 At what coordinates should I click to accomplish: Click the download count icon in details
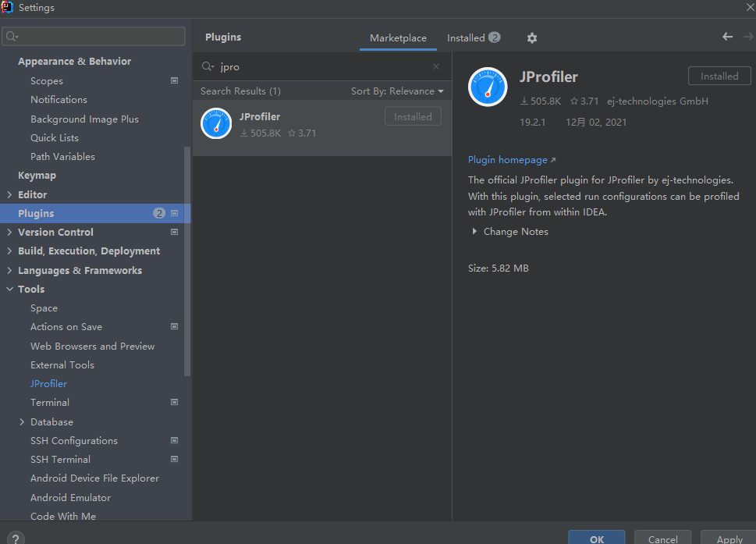(524, 101)
